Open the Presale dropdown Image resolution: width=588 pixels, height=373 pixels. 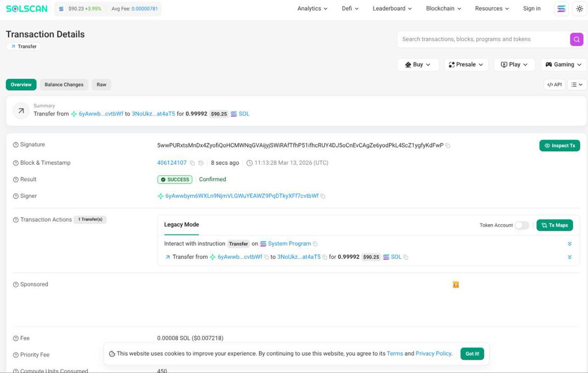(x=466, y=65)
